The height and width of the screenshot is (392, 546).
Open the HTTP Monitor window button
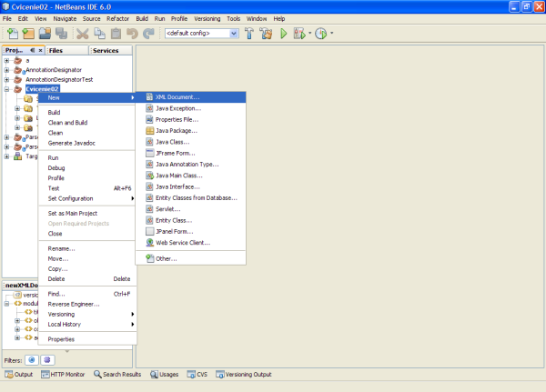tap(63, 374)
